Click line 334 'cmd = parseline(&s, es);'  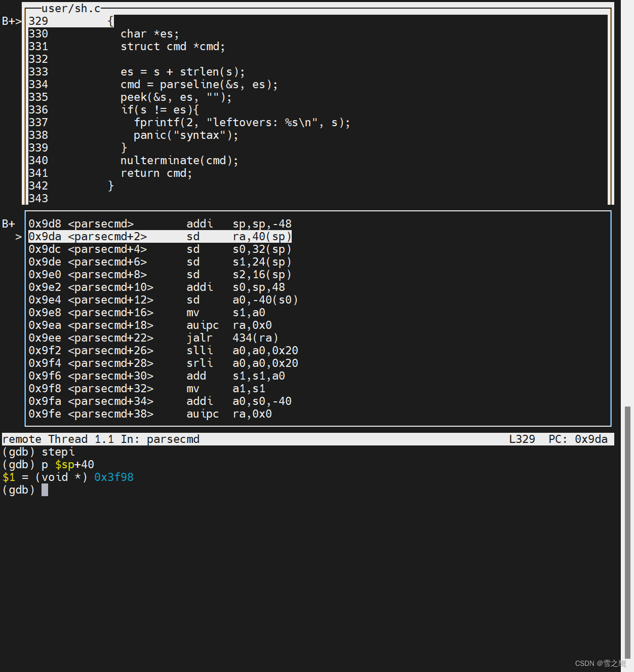tap(199, 85)
